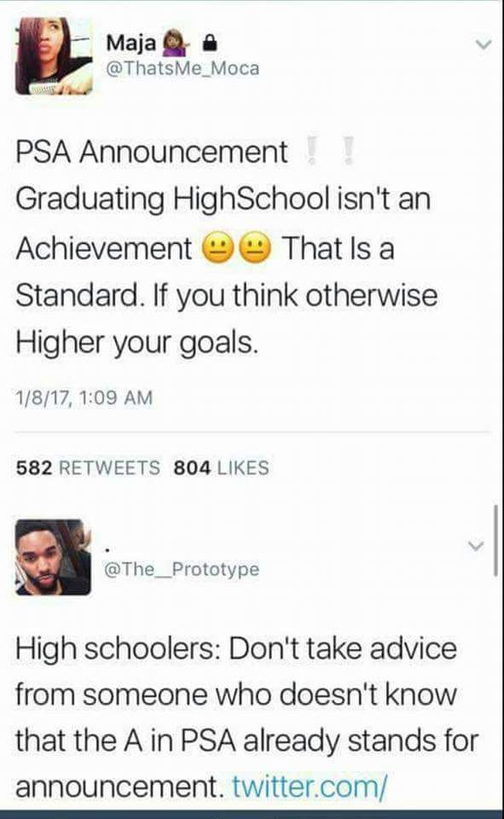Click the scrollbar thumb on the right edge
504x819 pixels.
tap(495, 540)
